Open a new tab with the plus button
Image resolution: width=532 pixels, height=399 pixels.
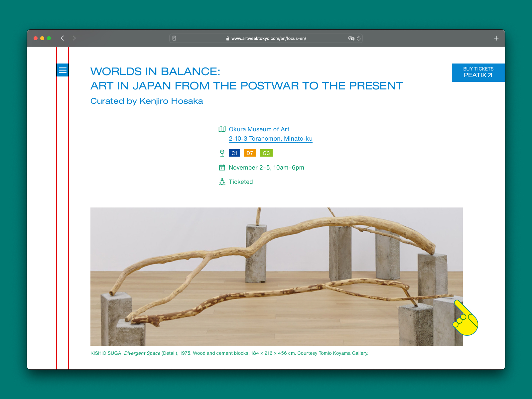[496, 38]
